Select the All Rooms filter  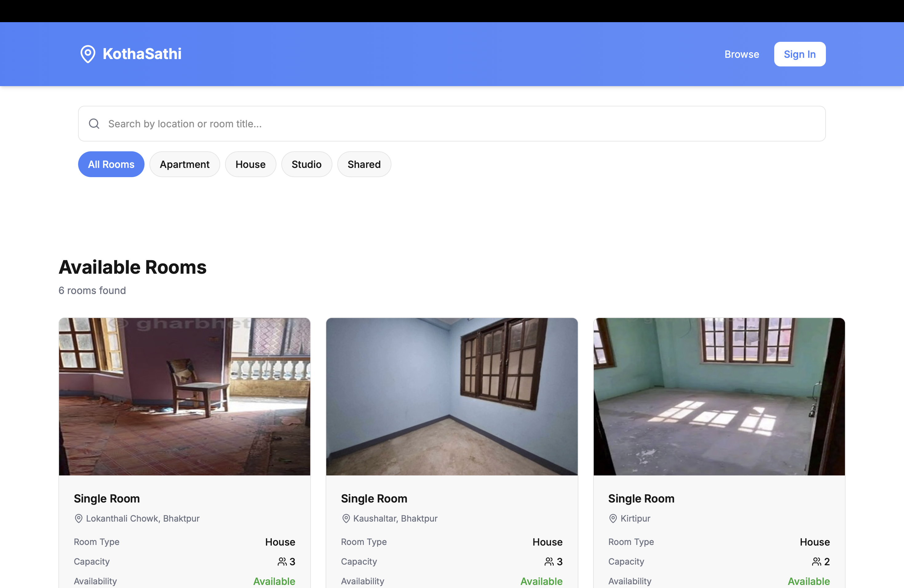tap(111, 164)
